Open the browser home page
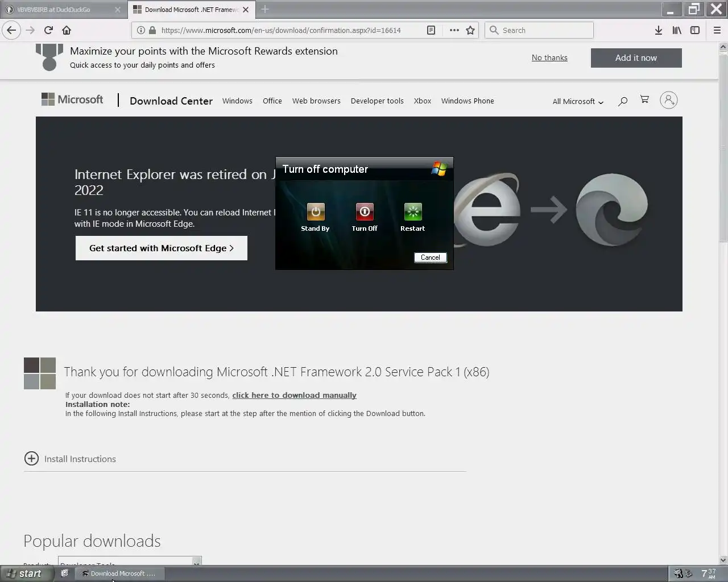The height and width of the screenshot is (582, 728). pyautogui.click(x=67, y=30)
